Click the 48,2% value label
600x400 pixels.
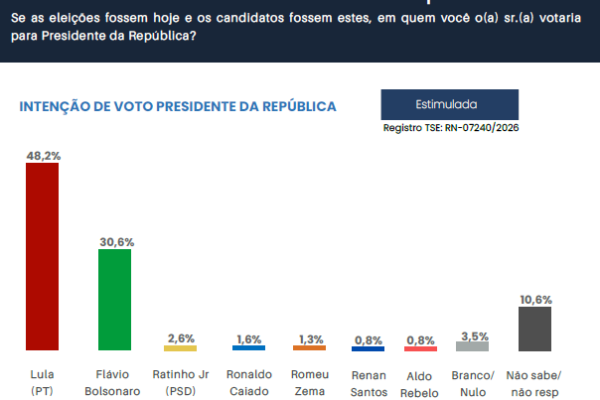43,155
